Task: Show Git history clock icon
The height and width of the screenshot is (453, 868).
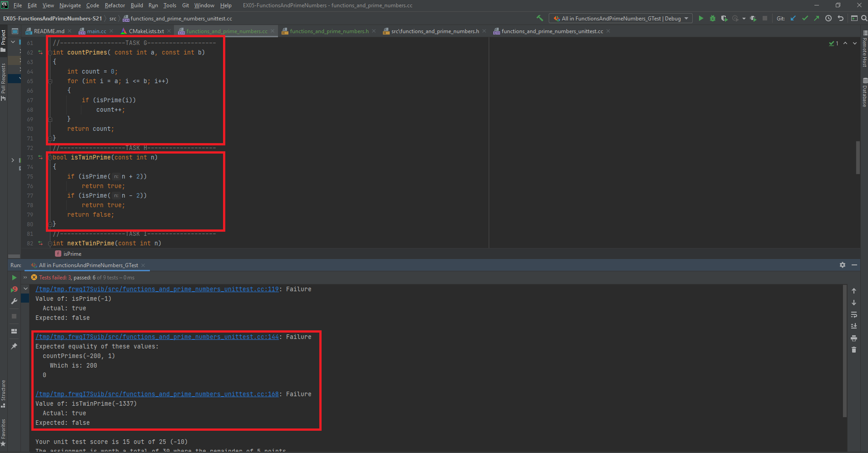Action: 828,18
